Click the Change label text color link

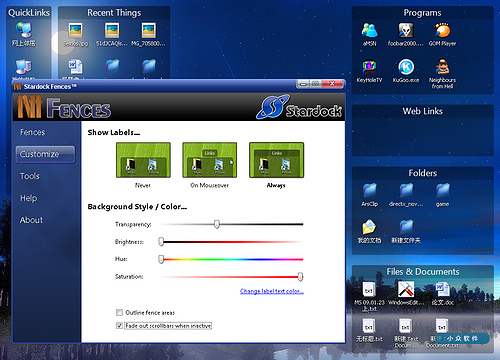point(272,291)
